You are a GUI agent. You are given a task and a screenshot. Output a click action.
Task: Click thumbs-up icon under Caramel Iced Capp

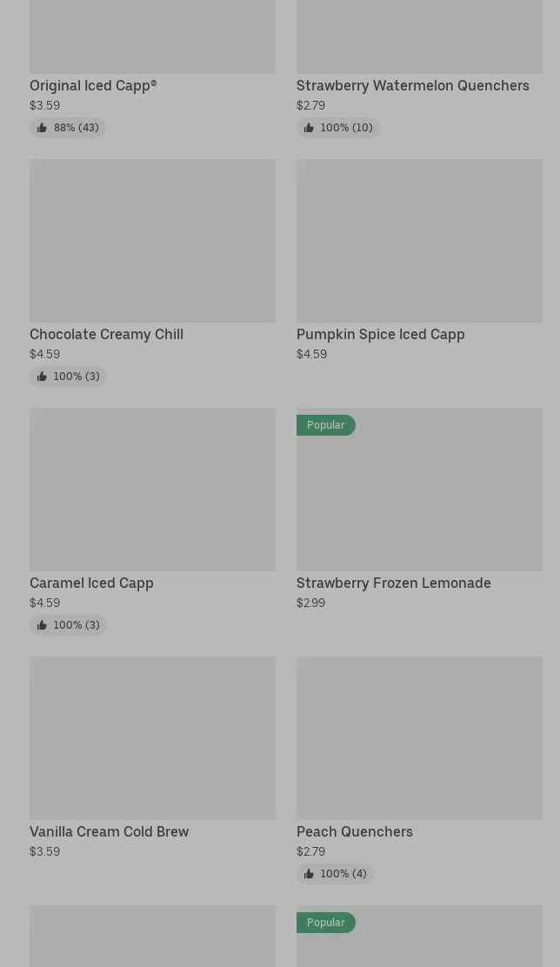click(42, 624)
